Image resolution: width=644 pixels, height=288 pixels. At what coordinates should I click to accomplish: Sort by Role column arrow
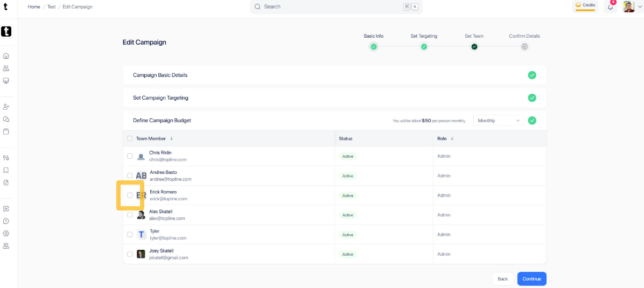(x=452, y=138)
